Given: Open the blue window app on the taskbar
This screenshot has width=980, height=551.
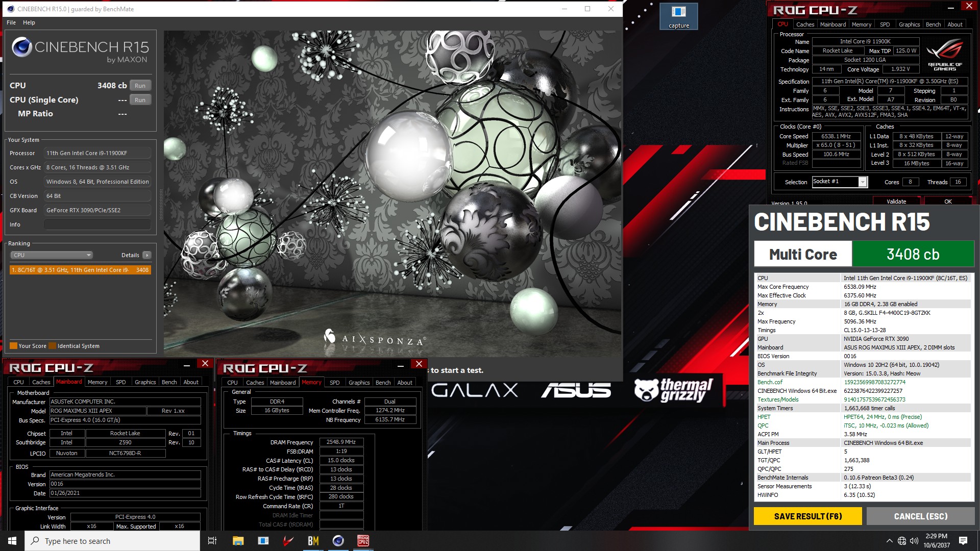Looking at the screenshot, I should click(x=263, y=541).
